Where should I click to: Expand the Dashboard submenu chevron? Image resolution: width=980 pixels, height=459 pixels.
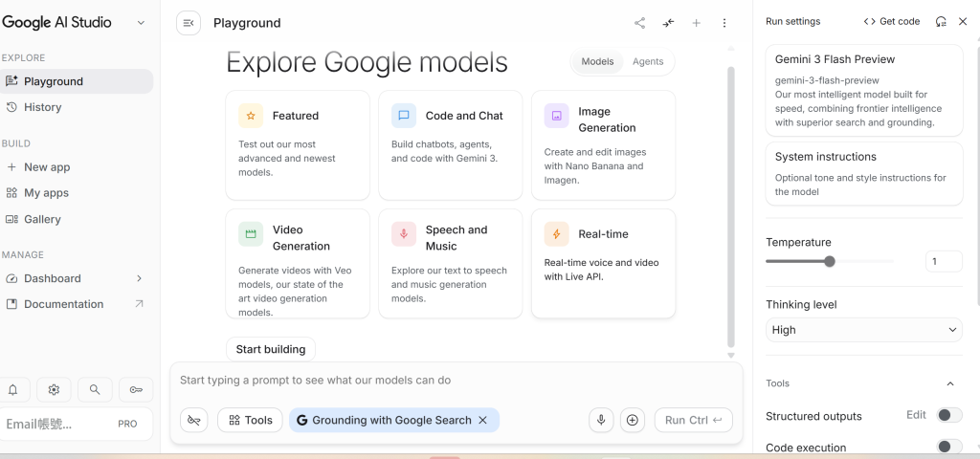click(x=139, y=278)
